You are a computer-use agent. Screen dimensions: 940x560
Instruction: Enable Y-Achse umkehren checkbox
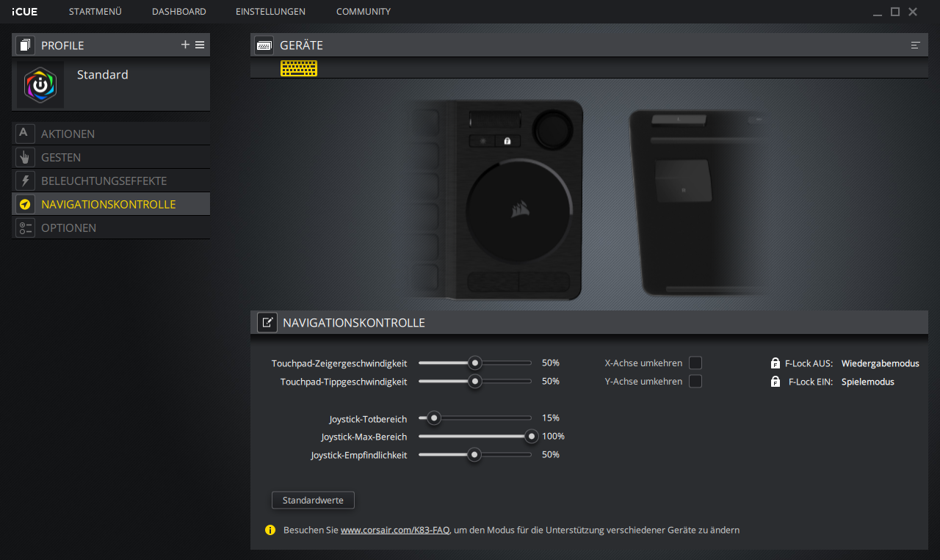coord(695,381)
